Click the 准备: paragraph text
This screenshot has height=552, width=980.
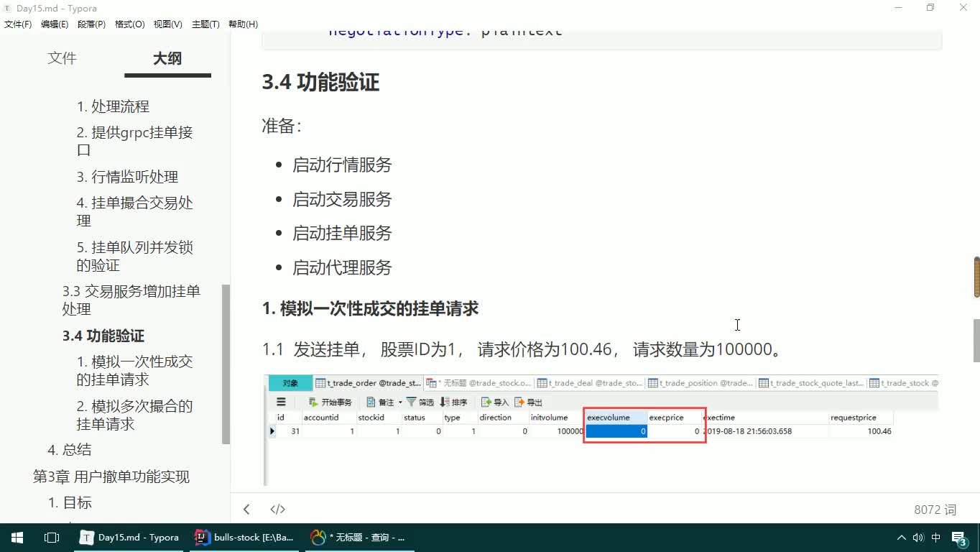(282, 126)
